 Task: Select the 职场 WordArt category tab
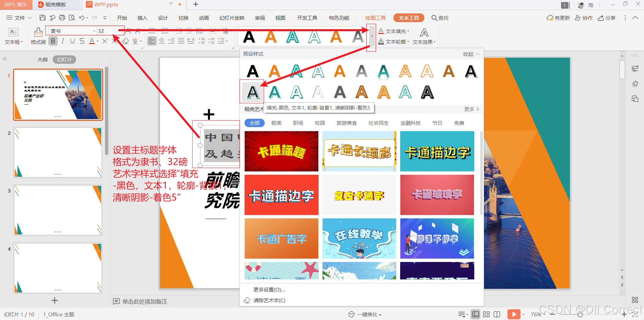click(x=298, y=123)
